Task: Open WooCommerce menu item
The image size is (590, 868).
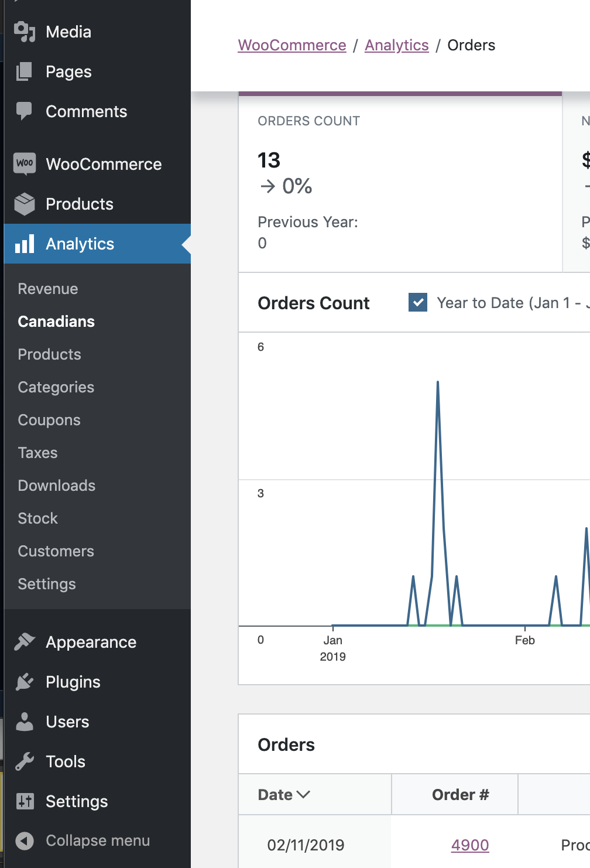Action: [104, 164]
